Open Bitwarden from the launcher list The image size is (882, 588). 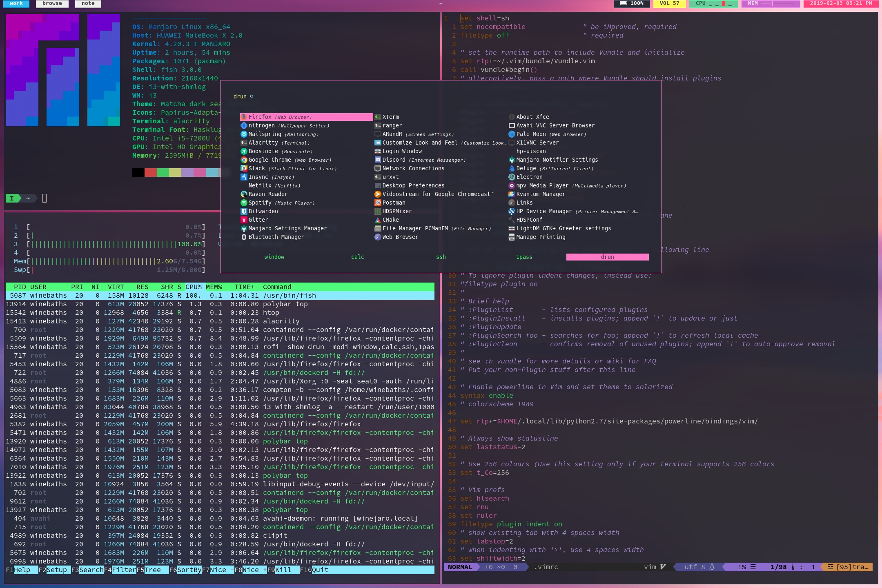[x=263, y=211]
